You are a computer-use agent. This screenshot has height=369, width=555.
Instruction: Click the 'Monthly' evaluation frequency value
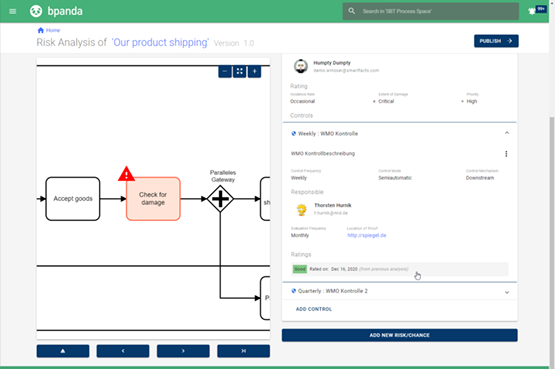300,235
